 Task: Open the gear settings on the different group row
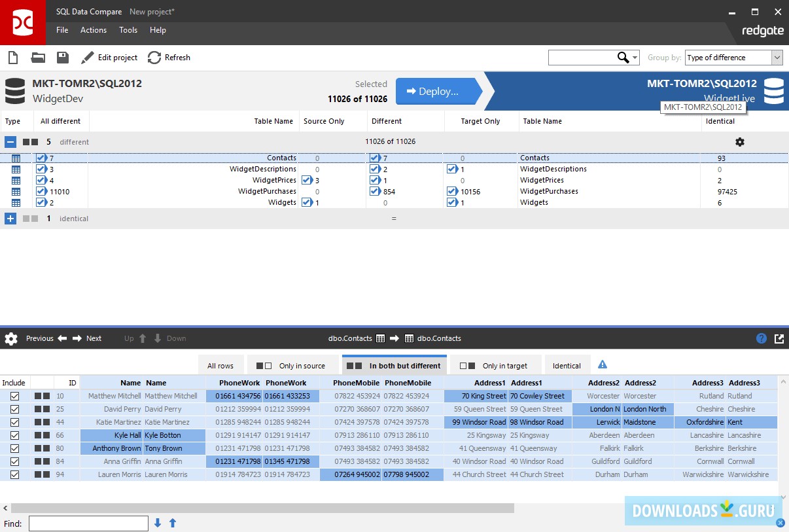(x=739, y=141)
